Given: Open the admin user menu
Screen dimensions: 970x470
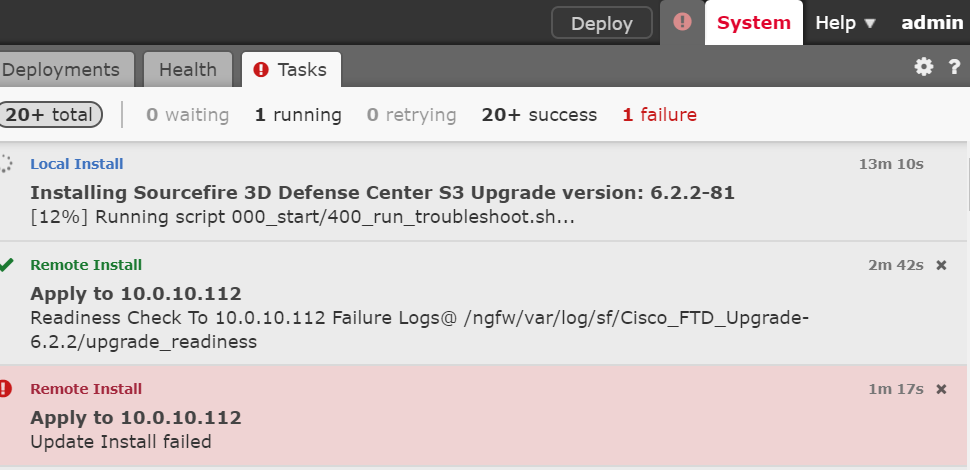Looking at the screenshot, I should 932,23.
